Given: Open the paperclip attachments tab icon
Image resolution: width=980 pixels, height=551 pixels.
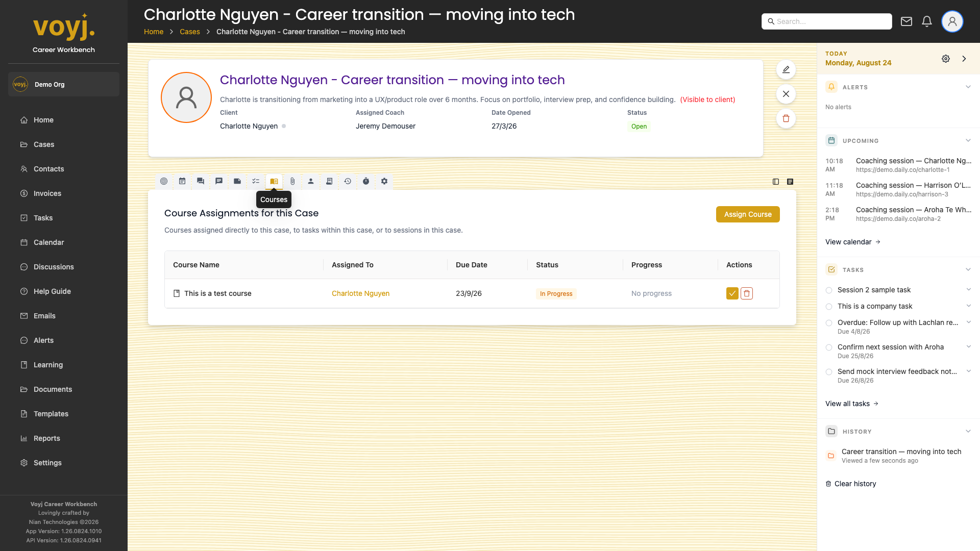Looking at the screenshot, I should click(292, 181).
